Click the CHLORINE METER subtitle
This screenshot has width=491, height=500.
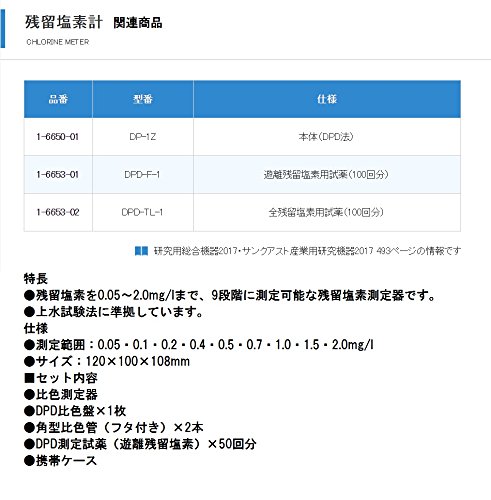click(x=58, y=42)
